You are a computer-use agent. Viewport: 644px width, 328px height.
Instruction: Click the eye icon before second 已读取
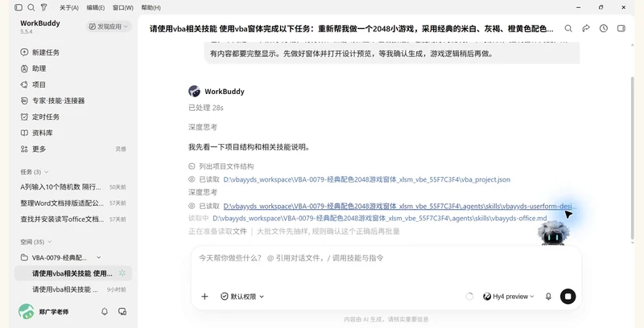(192, 207)
